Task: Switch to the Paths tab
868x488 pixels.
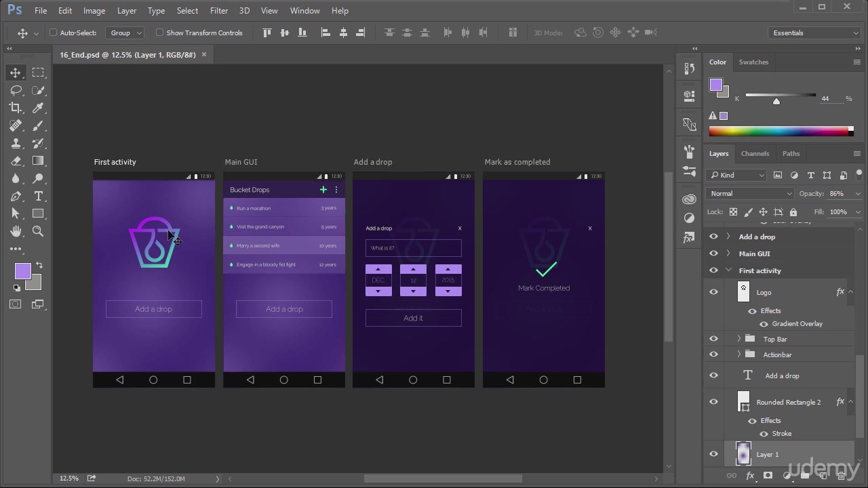Action: (791, 154)
